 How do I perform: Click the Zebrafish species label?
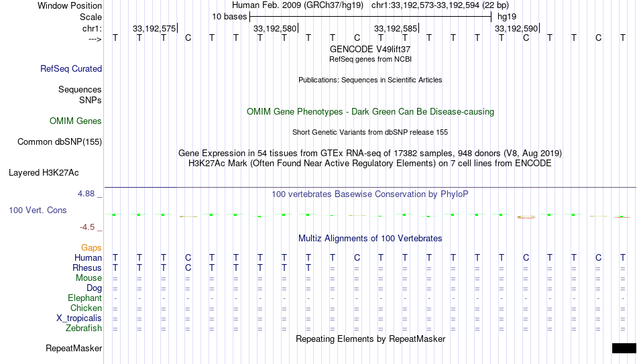pyautogui.click(x=84, y=328)
